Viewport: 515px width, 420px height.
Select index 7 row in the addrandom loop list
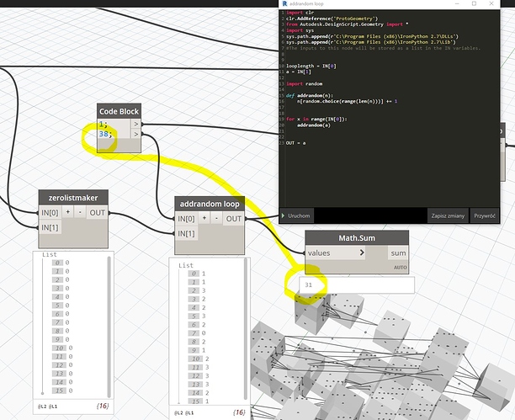[x=197, y=333]
